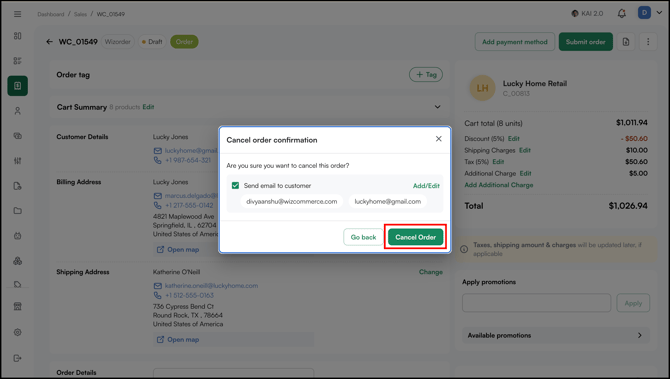Click the back arrow beside WC_01549

(x=50, y=41)
